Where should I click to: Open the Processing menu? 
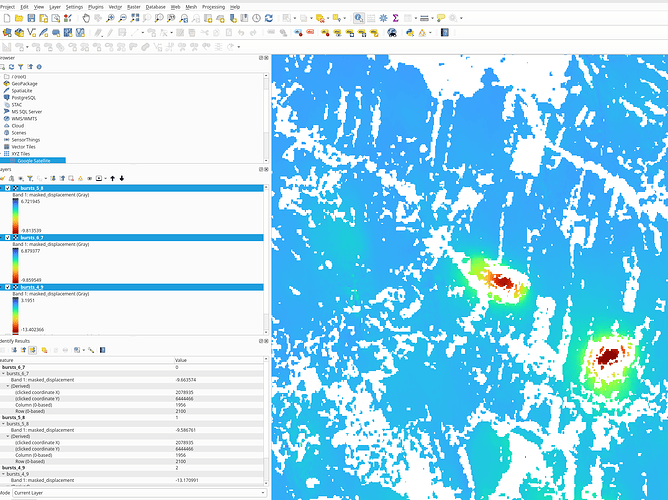(x=213, y=6)
